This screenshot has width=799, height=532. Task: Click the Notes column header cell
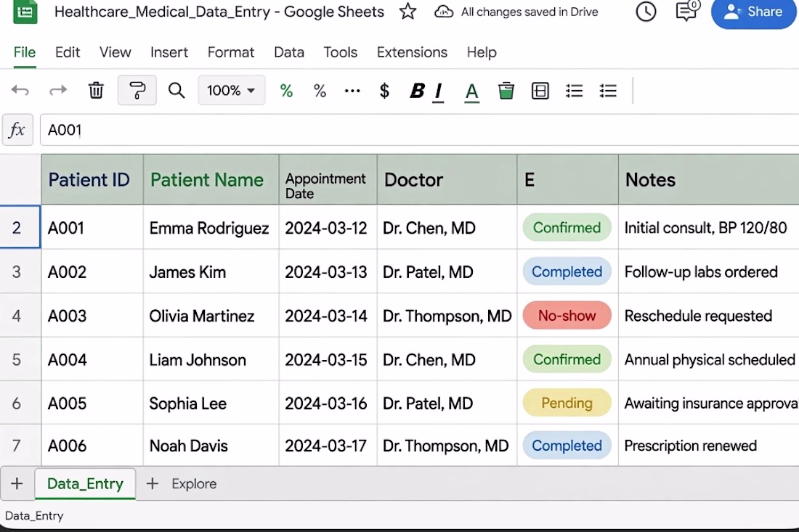pyautogui.click(x=709, y=180)
